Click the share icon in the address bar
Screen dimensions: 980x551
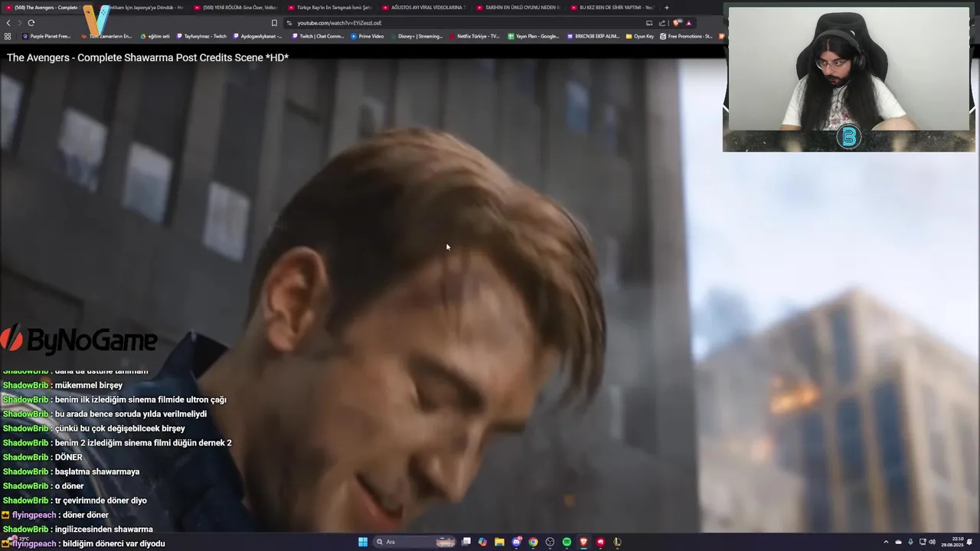[x=662, y=23]
